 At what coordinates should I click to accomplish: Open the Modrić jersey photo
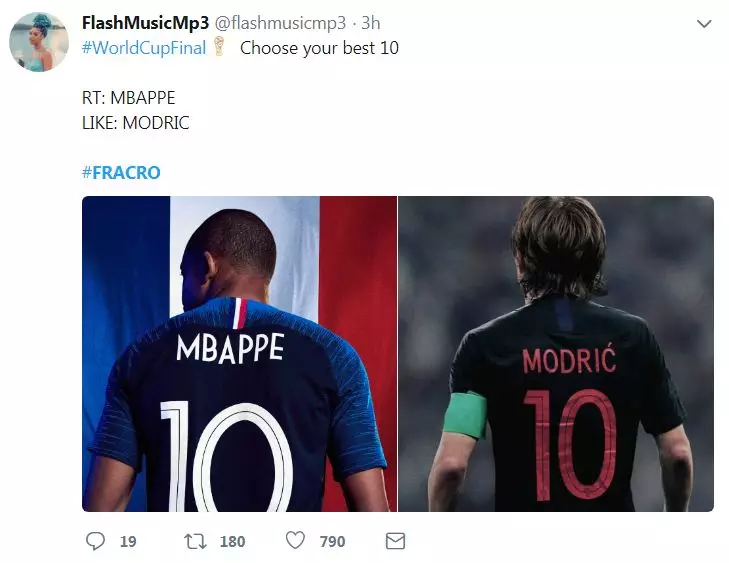click(556, 354)
